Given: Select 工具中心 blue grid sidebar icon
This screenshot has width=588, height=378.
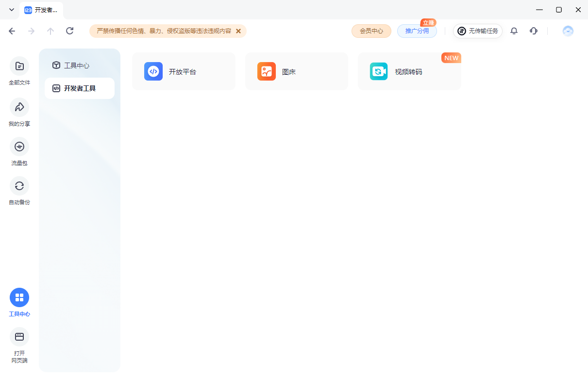Looking at the screenshot, I should 19,297.
